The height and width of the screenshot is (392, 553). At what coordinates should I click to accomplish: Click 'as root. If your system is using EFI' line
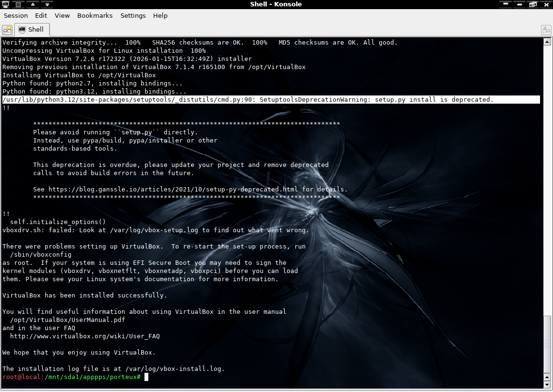(144, 262)
